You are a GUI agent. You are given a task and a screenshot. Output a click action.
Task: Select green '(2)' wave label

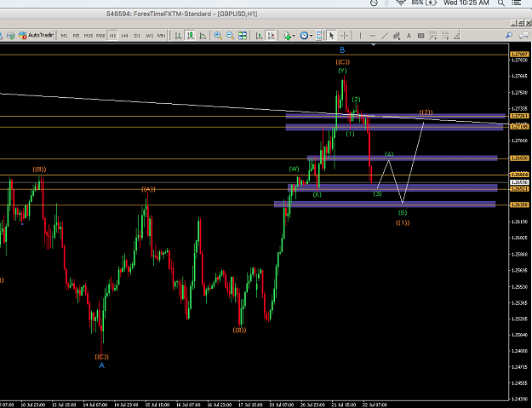click(x=356, y=100)
